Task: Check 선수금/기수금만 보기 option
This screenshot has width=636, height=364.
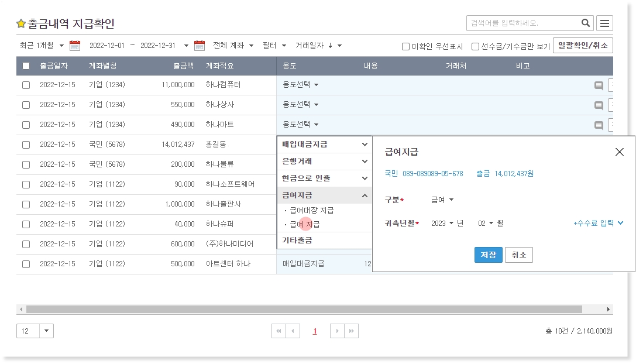Action: [x=475, y=47]
